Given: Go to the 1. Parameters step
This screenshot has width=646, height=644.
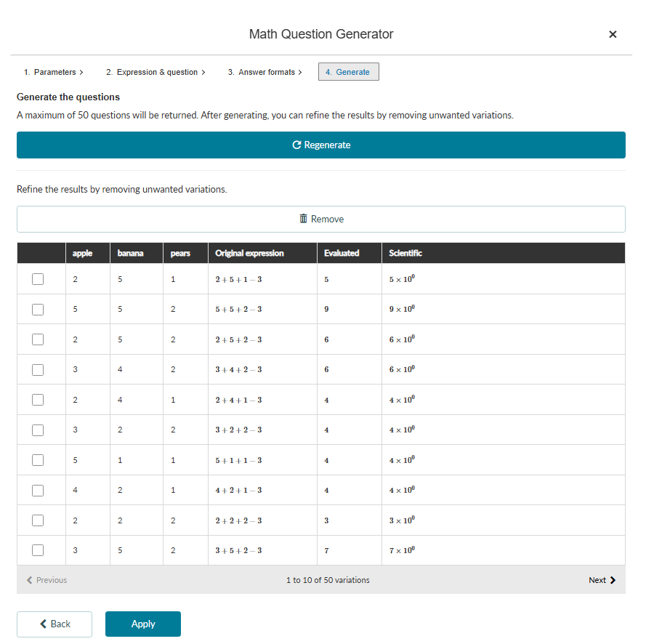Looking at the screenshot, I should click(x=53, y=72).
